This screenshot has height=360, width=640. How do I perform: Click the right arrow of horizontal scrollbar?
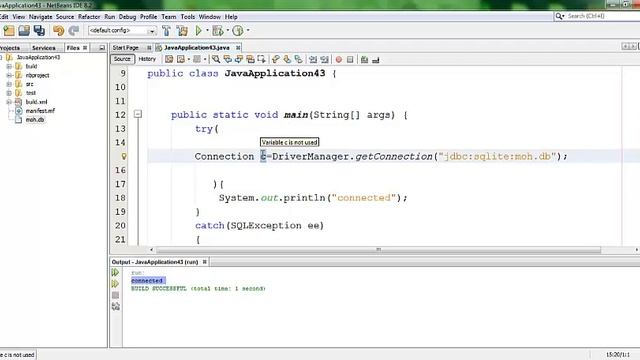pos(636,249)
